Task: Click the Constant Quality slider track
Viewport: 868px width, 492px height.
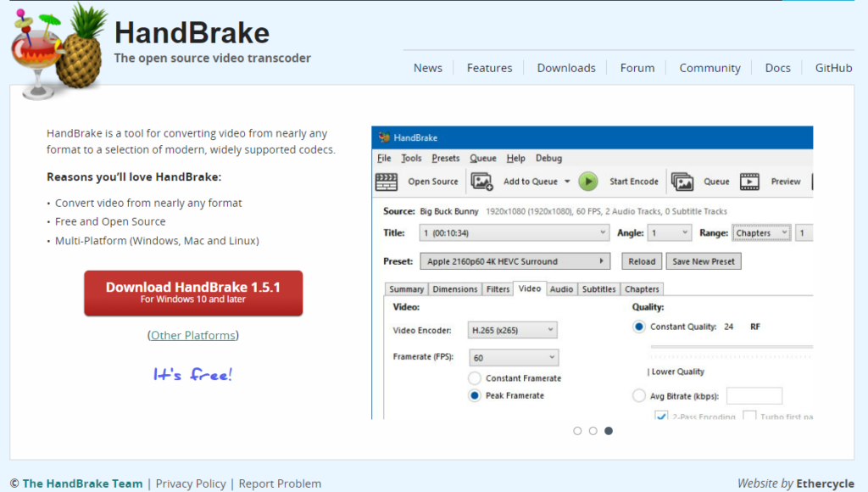Action: [x=732, y=347]
